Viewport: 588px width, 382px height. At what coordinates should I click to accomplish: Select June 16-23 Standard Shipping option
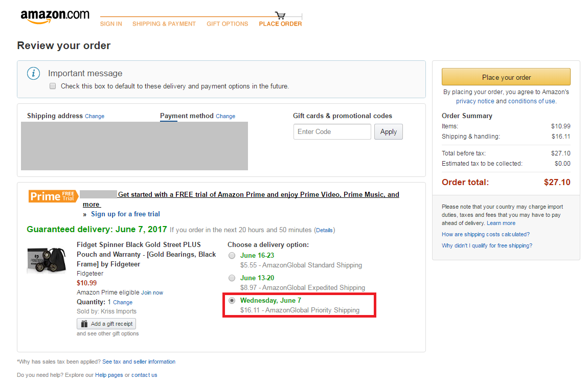[x=232, y=256]
